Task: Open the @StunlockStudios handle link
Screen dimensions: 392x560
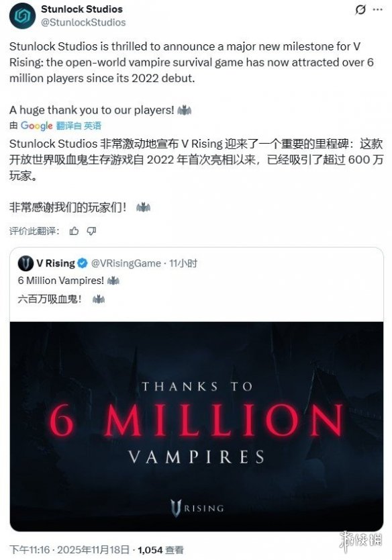Action: (83, 23)
